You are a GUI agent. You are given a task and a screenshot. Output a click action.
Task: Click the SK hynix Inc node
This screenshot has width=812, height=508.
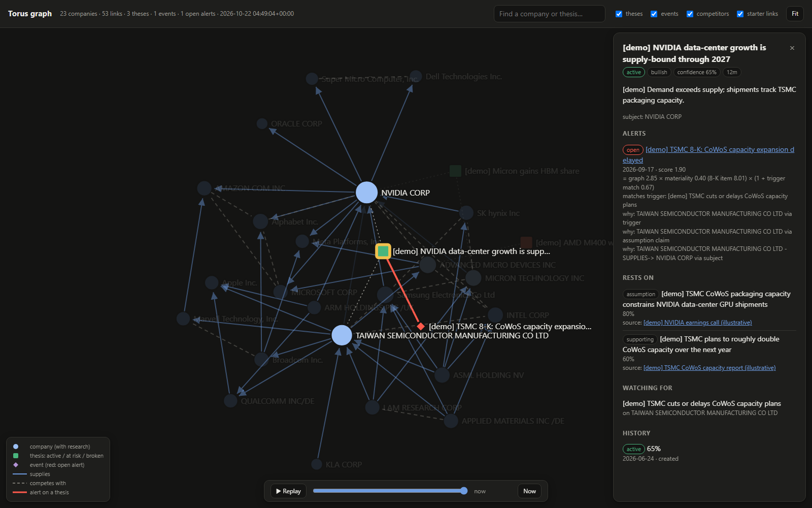tap(466, 213)
